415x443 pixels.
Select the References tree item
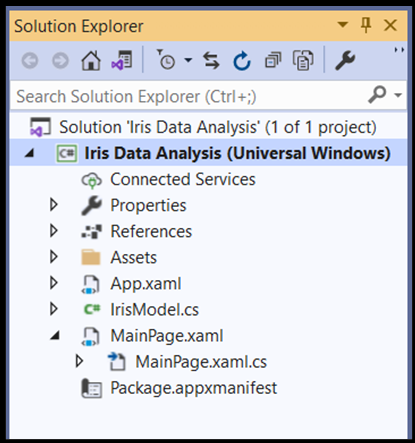[151, 231]
